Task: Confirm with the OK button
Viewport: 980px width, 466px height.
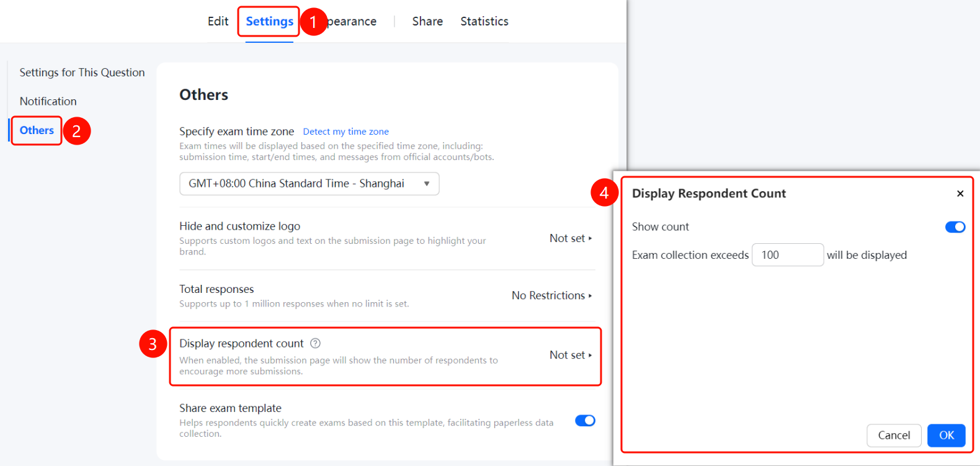Action: pos(946,436)
